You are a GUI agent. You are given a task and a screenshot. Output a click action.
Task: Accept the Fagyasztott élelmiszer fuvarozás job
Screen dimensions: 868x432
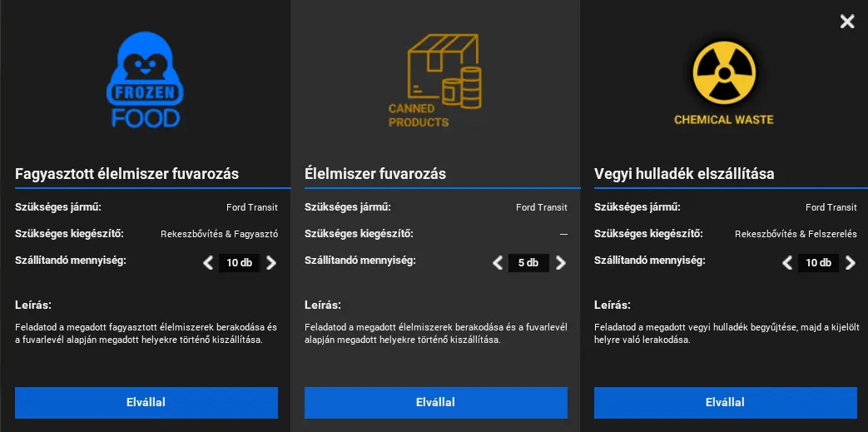click(x=146, y=403)
